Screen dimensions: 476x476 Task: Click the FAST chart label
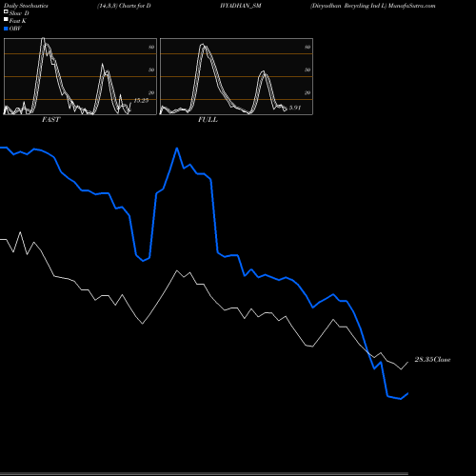pos(50,120)
